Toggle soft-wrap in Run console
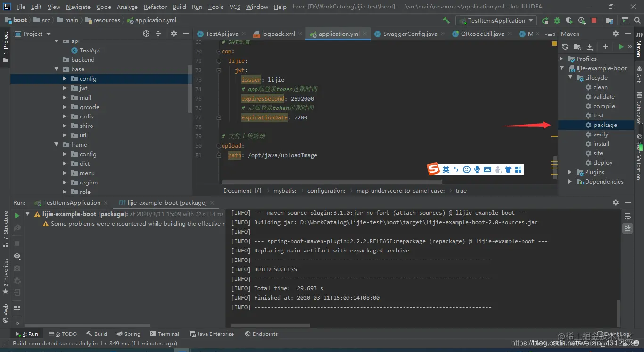Viewport: 644px width, 352px height. (x=627, y=216)
